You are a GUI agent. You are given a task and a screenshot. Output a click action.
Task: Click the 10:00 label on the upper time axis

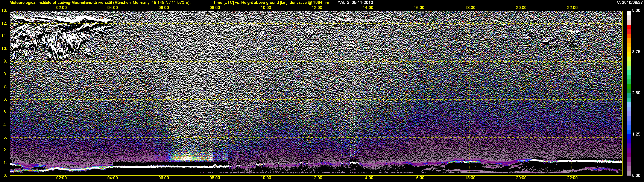pyautogui.click(x=266, y=8)
